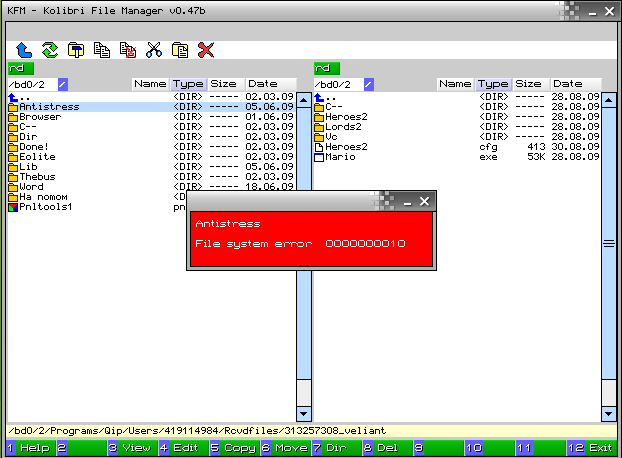Click the green refresh arrows icon
This screenshot has height=458, width=622.
pos(50,49)
